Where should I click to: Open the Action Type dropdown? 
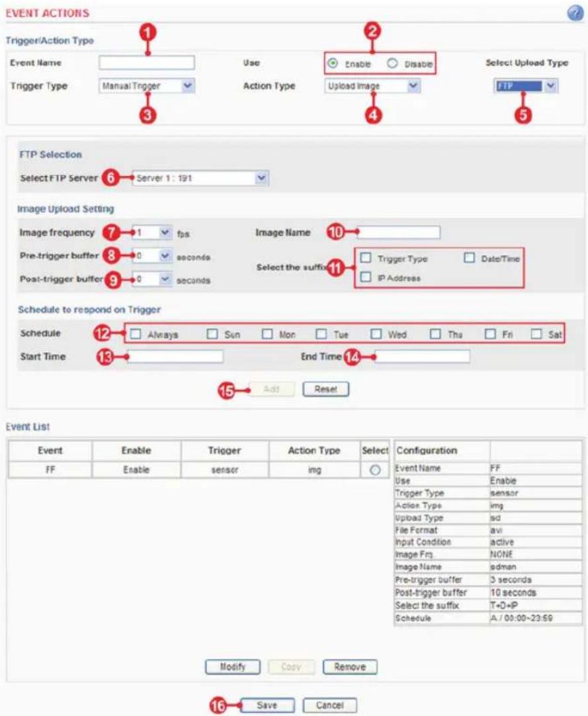tap(372, 86)
